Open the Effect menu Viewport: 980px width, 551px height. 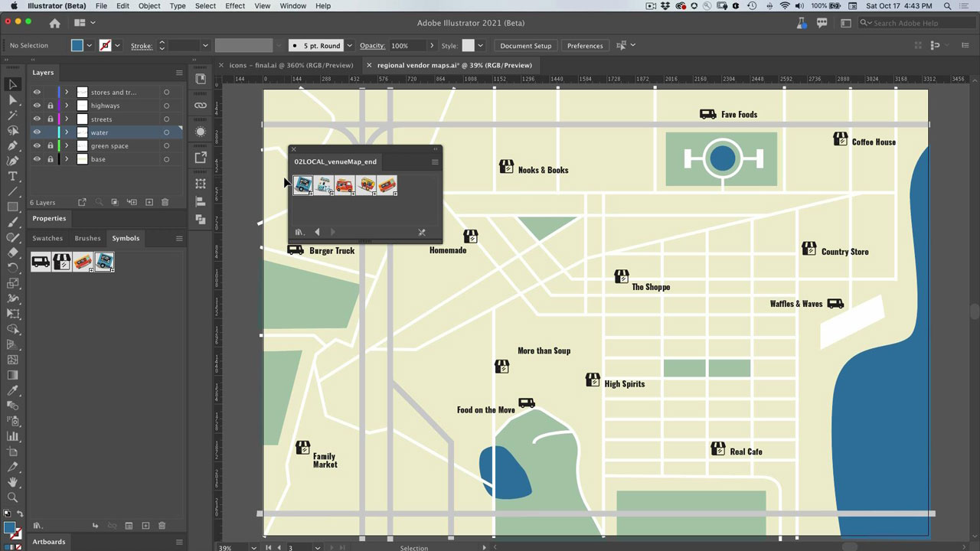tap(235, 6)
